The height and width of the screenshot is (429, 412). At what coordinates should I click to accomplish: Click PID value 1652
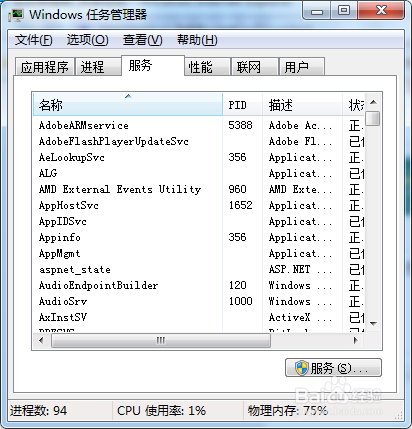pyautogui.click(x=240, y=205)
